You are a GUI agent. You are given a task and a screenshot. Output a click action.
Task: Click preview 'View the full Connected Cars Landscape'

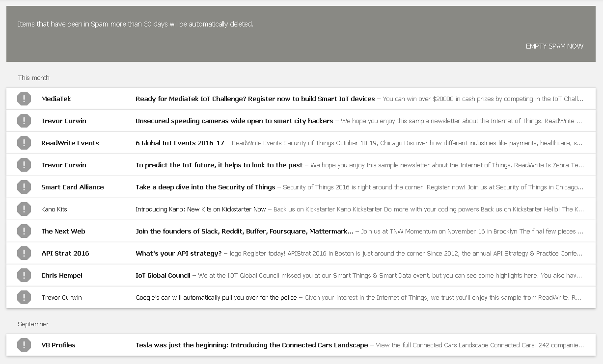tap(480, 345)
